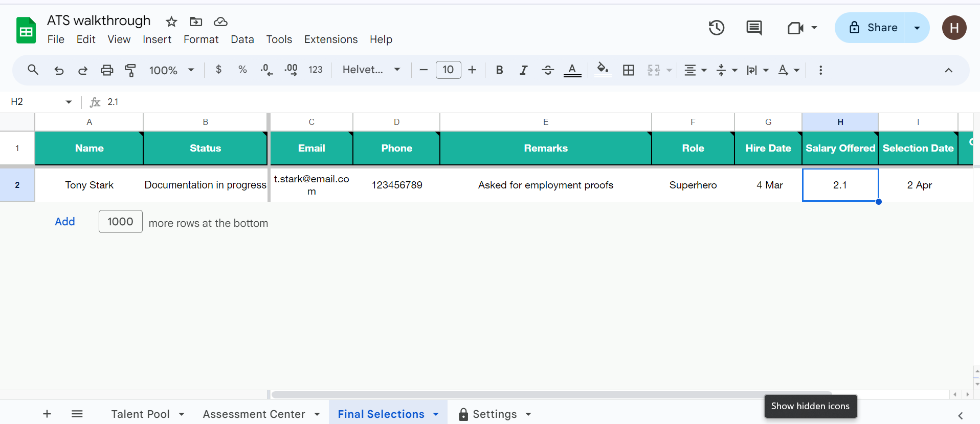Screen dimensions: 980x424
Task: Open the borders menu
Action: (629, 70)
